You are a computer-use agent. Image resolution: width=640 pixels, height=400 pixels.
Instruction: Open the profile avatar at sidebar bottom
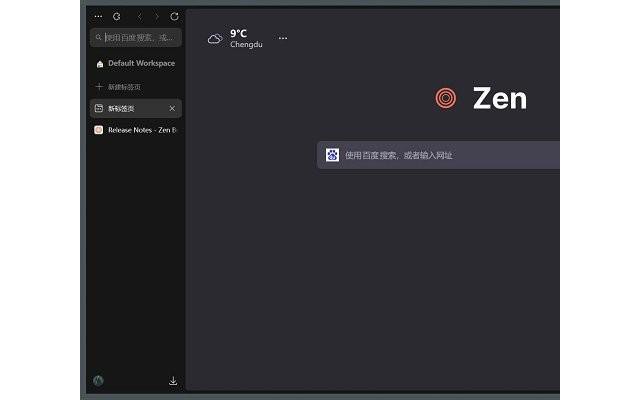[x=98, y=380]
